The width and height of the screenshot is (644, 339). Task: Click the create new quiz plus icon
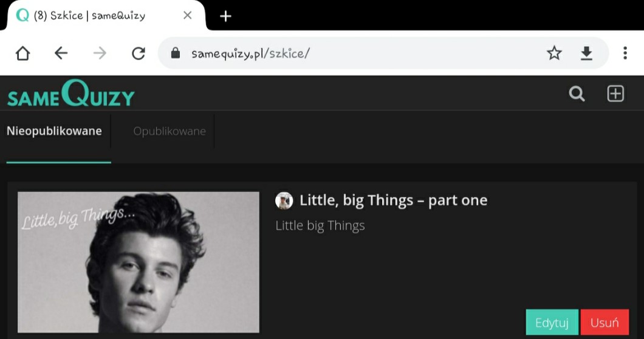tap(615, 94)
